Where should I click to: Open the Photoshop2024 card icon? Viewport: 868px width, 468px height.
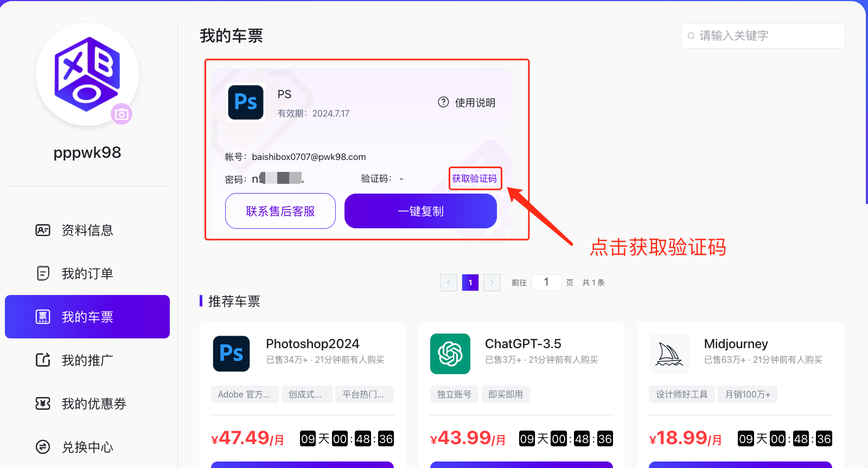[x=232, y=354]
